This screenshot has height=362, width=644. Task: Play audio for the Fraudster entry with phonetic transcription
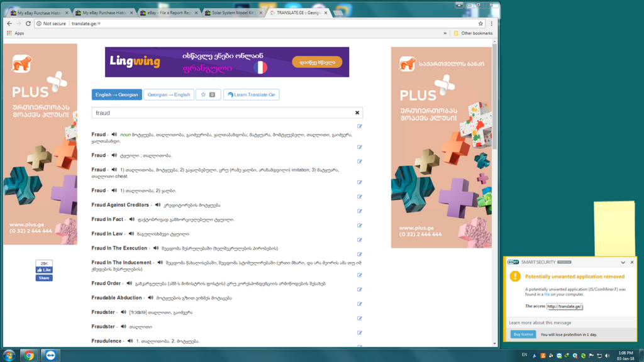(123, 312)
